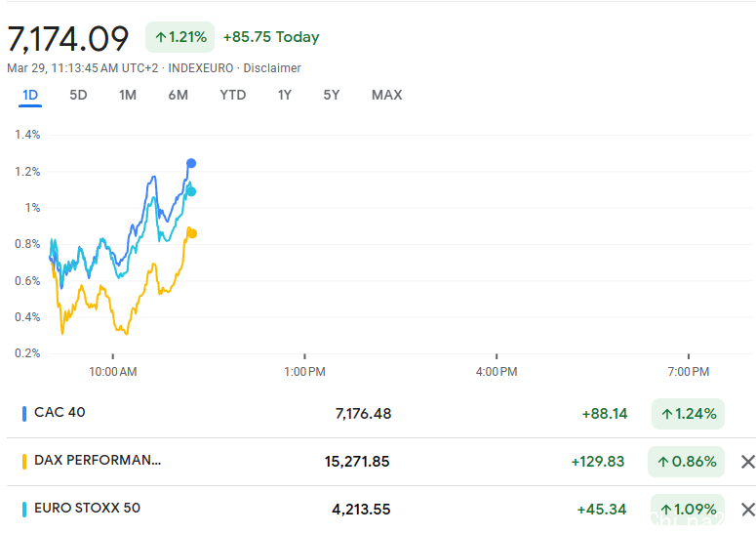This screenshot has height=533, width=756.
Task: Select the MAX time range tab
Action: click(x=386, y=95)
